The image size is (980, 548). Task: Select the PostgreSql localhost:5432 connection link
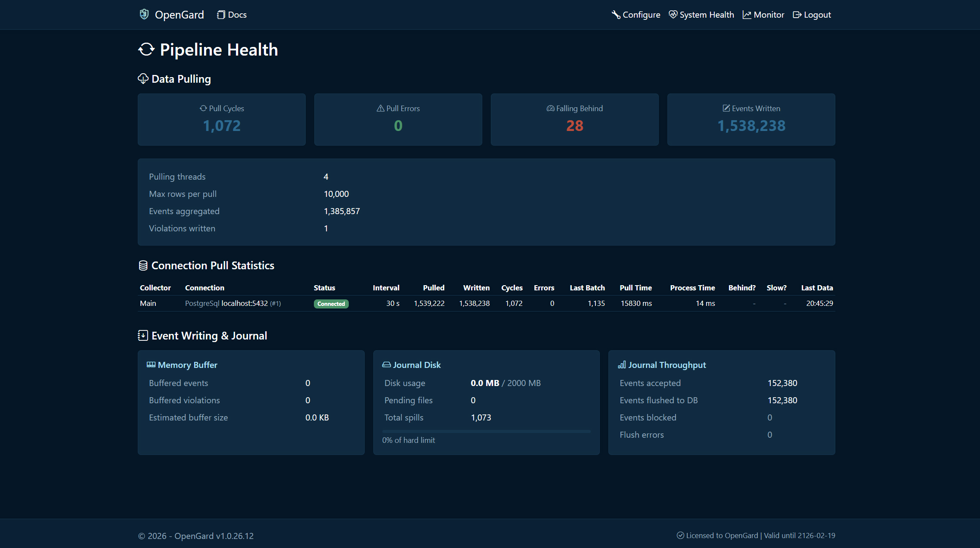[233, 303]
